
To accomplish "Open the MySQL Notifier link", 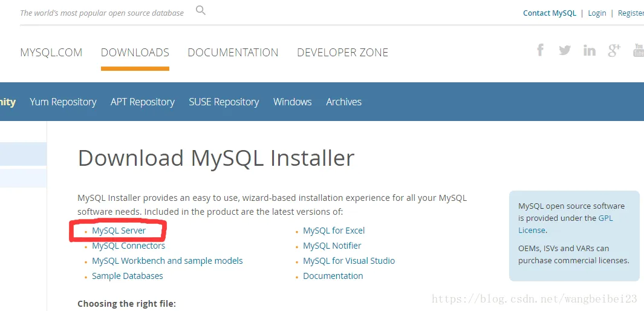I will click(x=332, y=246).
